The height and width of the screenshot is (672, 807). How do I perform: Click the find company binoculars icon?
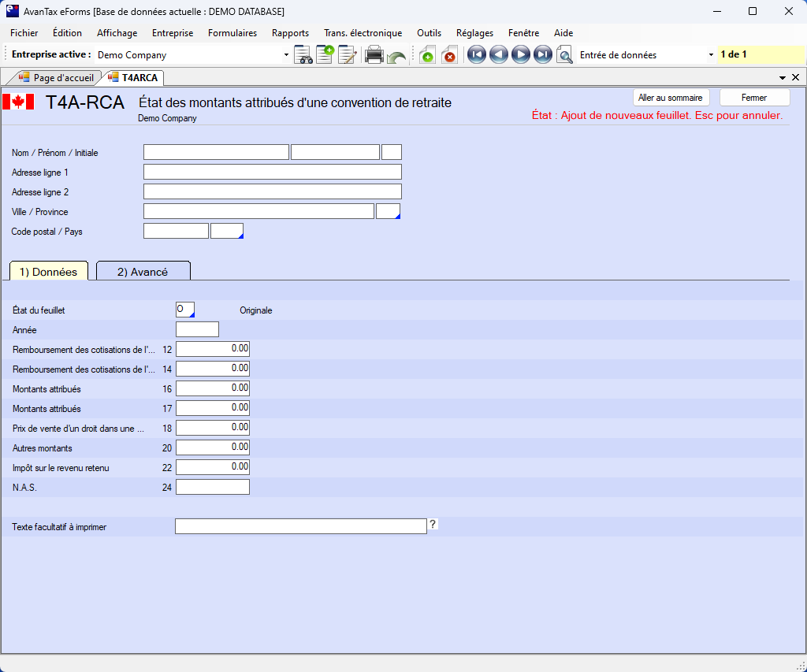[x=303, y=55]
